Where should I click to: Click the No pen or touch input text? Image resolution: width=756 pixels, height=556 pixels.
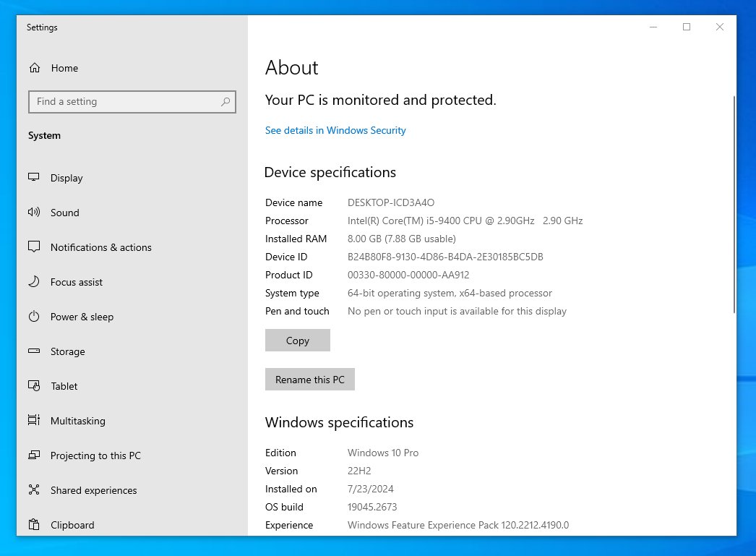point(457,311)
